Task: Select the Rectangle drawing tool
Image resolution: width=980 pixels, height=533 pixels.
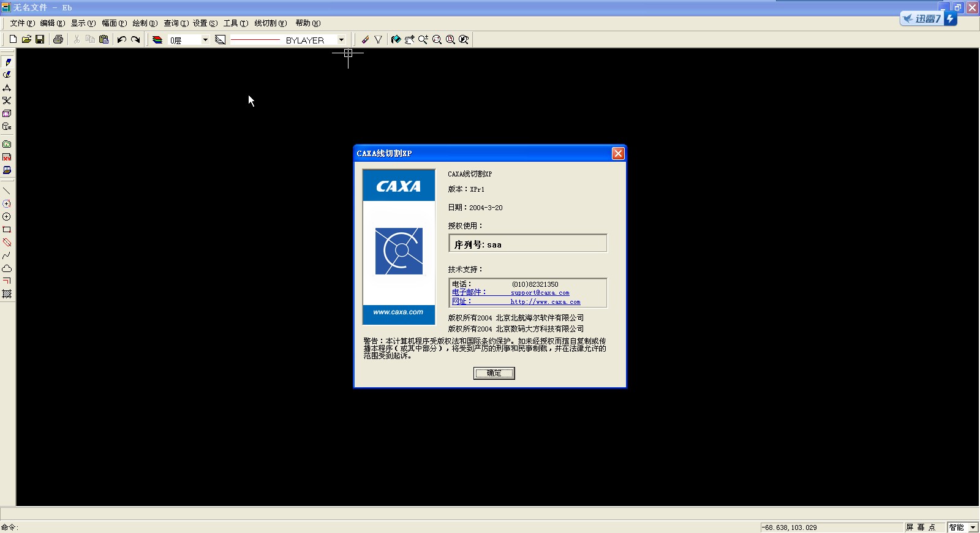Action: [7, 230]
